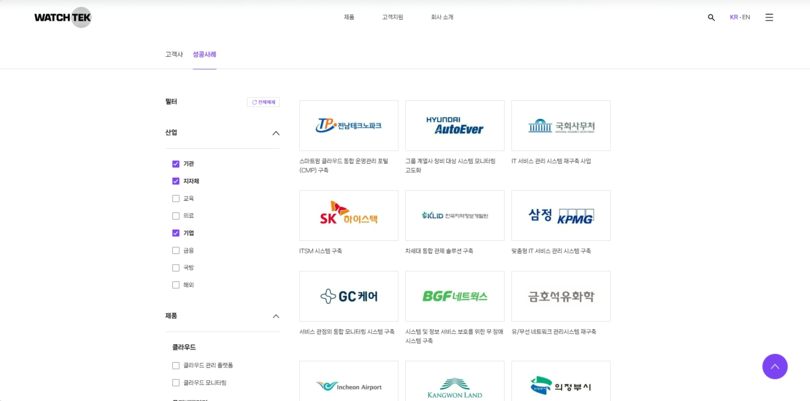Uncheck the 지자체 filter checkbox
810x401 pixels.
176,181
